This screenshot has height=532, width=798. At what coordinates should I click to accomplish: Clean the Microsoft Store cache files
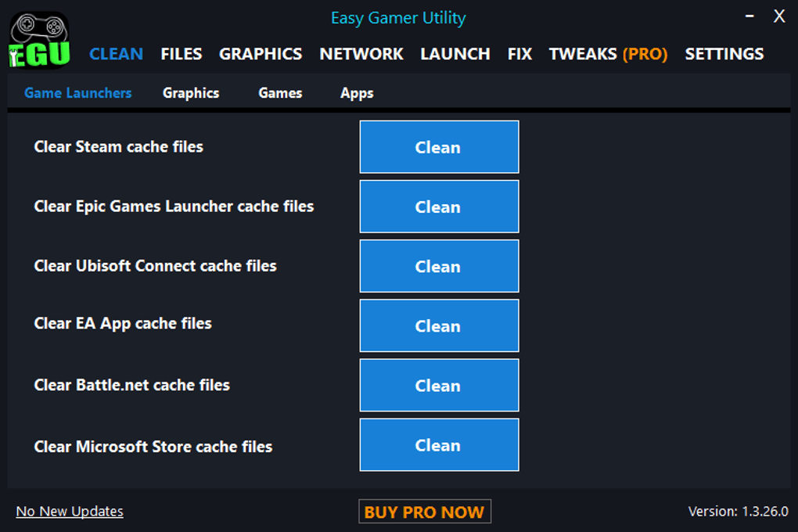click(439, 445)
